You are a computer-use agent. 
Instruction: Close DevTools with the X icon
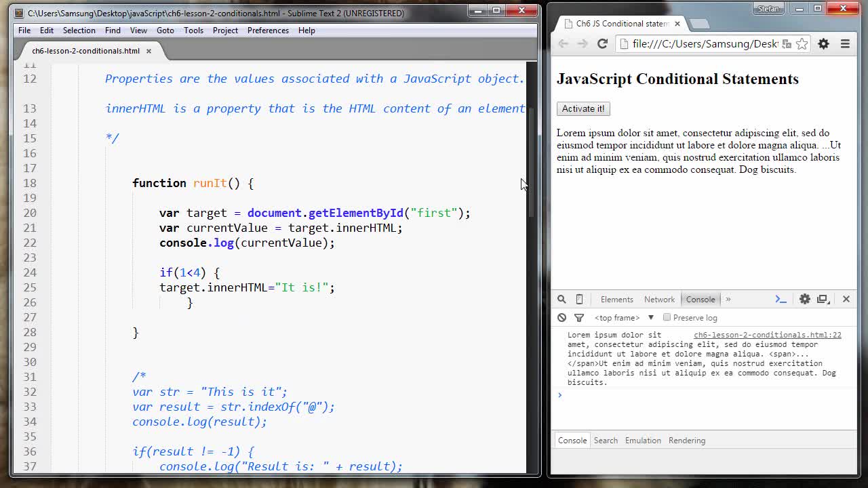[x=846, y=299]
